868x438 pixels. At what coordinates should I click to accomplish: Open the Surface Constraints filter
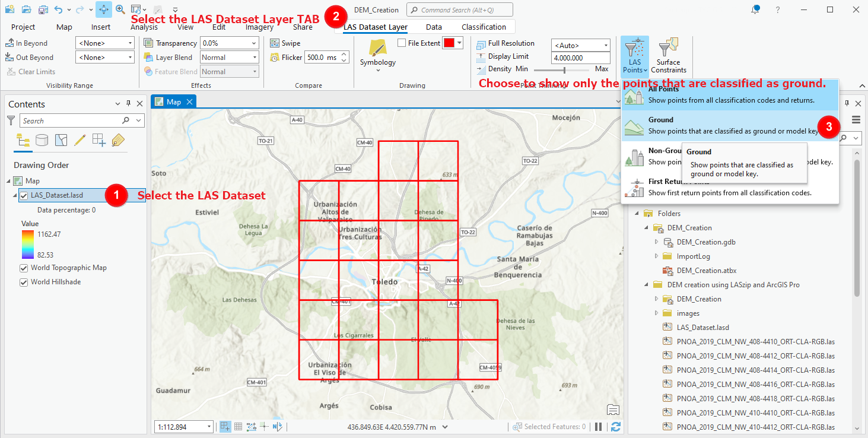point(668,55)
